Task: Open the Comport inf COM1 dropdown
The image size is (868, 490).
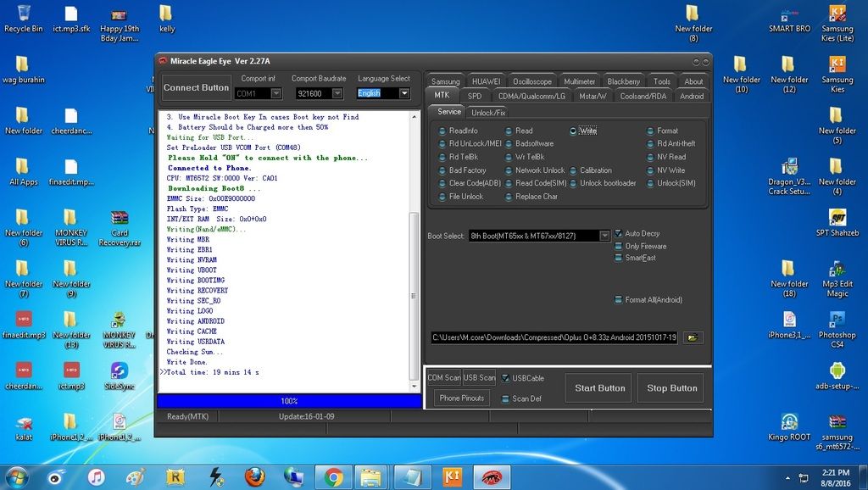Action: coord(275,93)
